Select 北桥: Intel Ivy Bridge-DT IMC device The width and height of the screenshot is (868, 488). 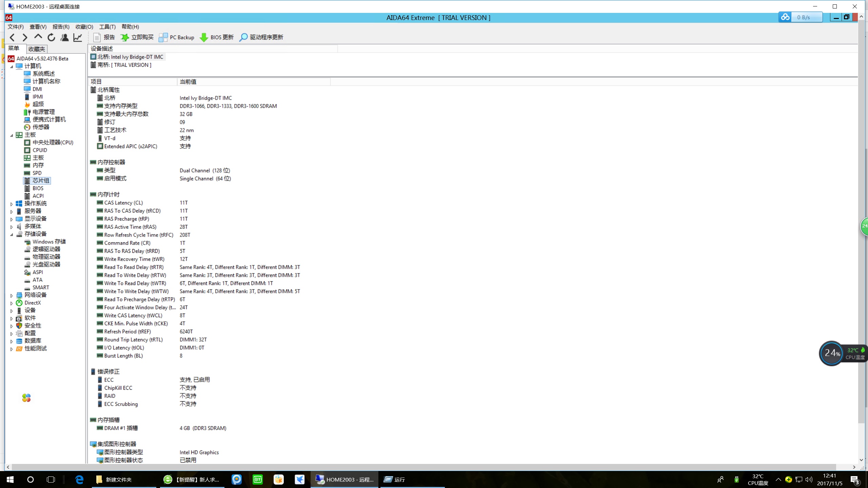(127, 57)
